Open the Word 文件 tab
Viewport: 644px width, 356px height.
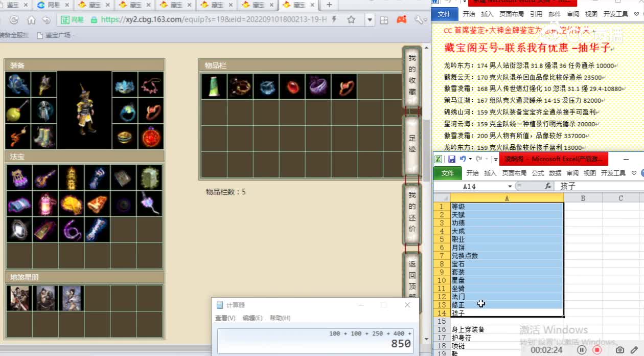[x=445, y=14]
